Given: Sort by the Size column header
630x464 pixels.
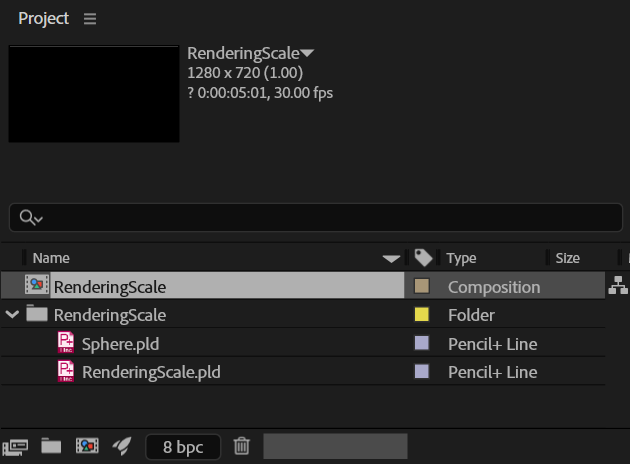Looking at the screenshot, I should click(567, 258).
